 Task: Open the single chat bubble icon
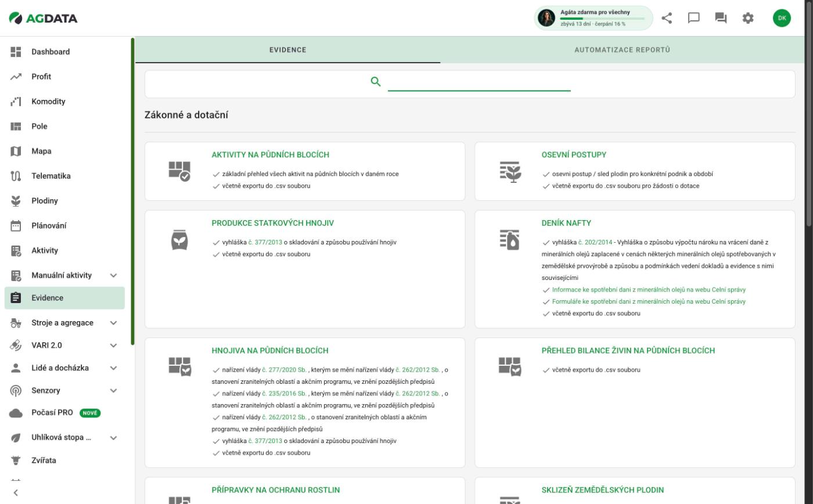click(693, 18)
